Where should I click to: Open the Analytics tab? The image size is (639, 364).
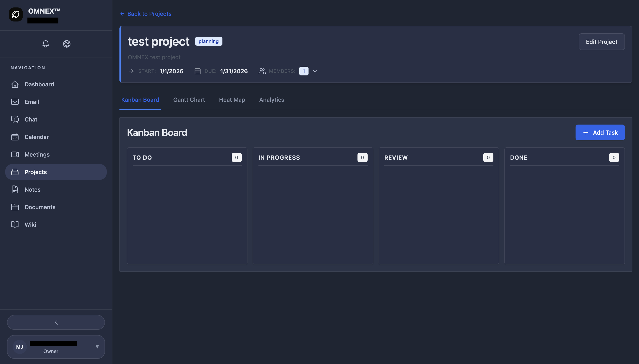pos(271,100)
